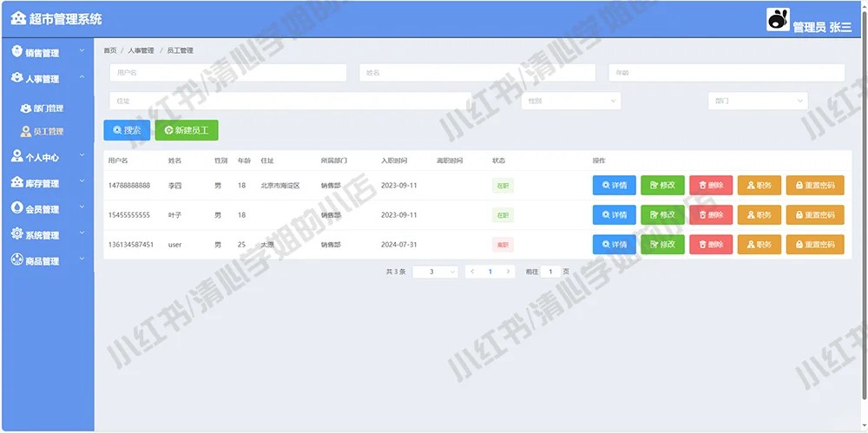Expand the 会员管理 menu chevron
The image size is (868, 433).
pyautogui.click(x=82, y=207)
